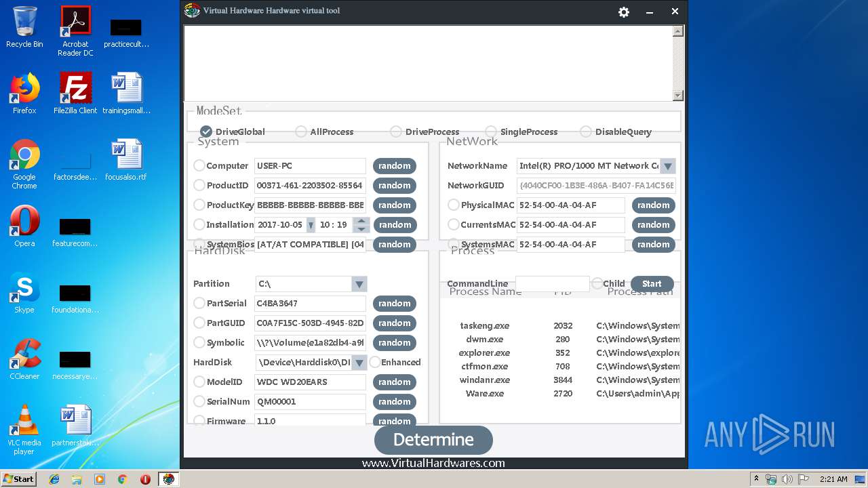Select DriveGlobal mode
Viewport: 868px width, 488px height.
206,131
